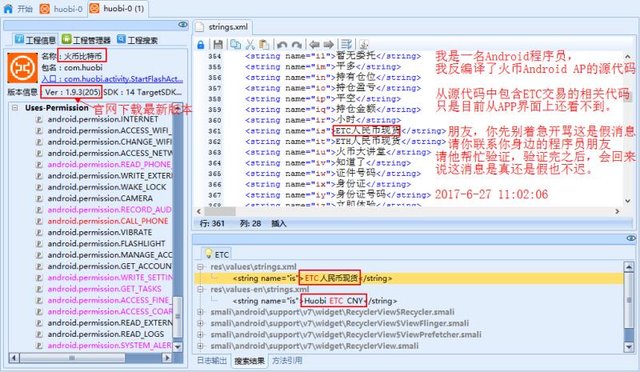This screenshot has width=640, height=372.
Task: Open the com.huobi.activity.StartFlashAct entry link
Action: pyautogui.click(x=112, y=79)
